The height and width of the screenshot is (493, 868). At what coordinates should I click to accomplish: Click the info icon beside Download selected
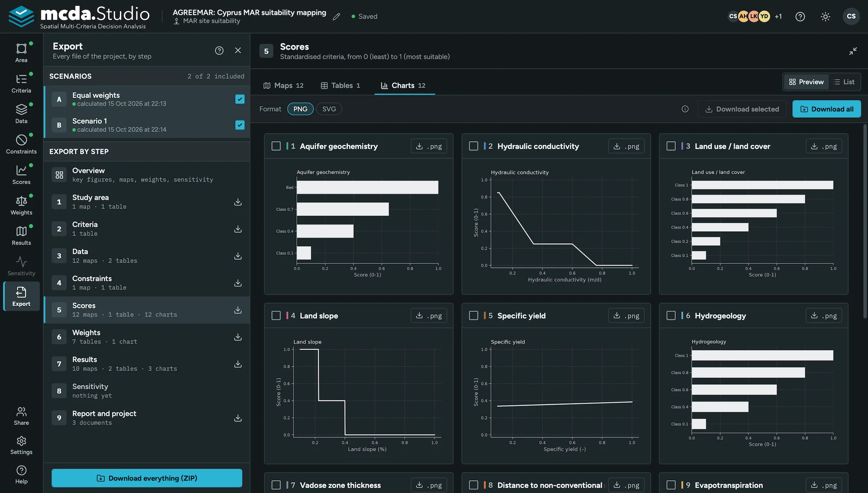click(x=685, y=109)
